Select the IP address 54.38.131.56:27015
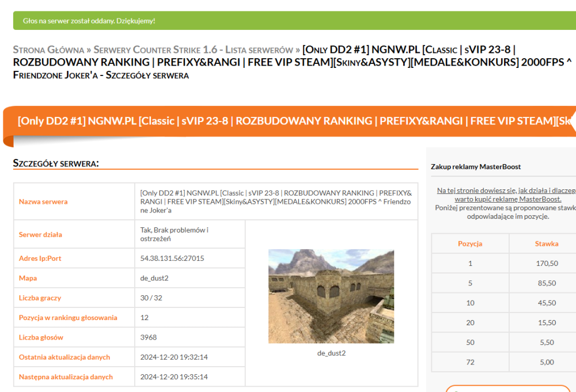576x392 pixels. (x=172, y=258)
